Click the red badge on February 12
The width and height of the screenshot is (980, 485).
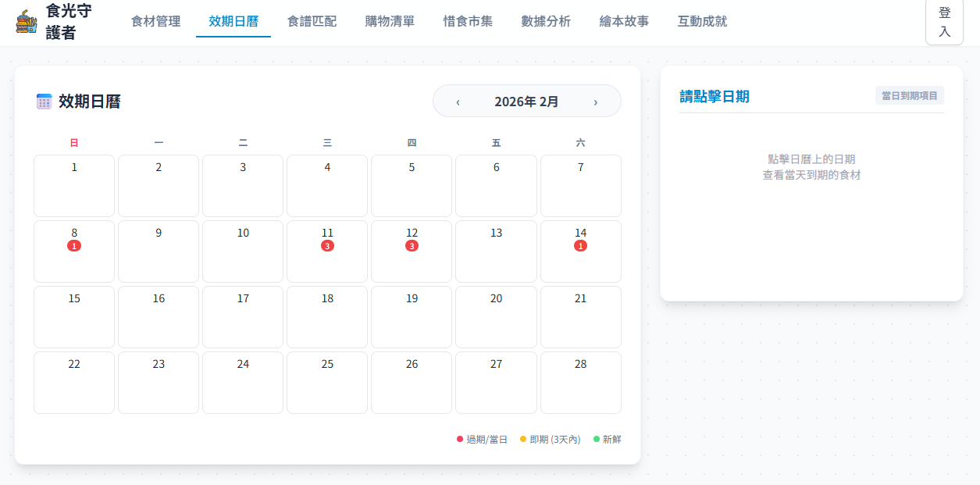412,246
